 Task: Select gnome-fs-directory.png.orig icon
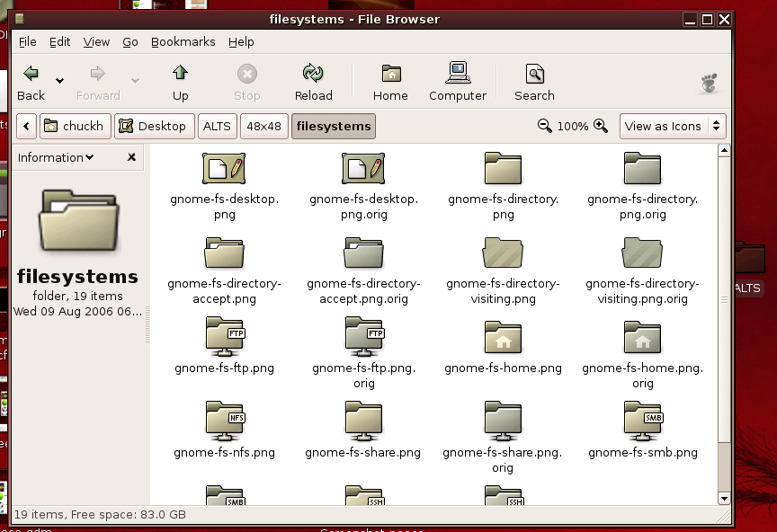[x=642, y=168]
